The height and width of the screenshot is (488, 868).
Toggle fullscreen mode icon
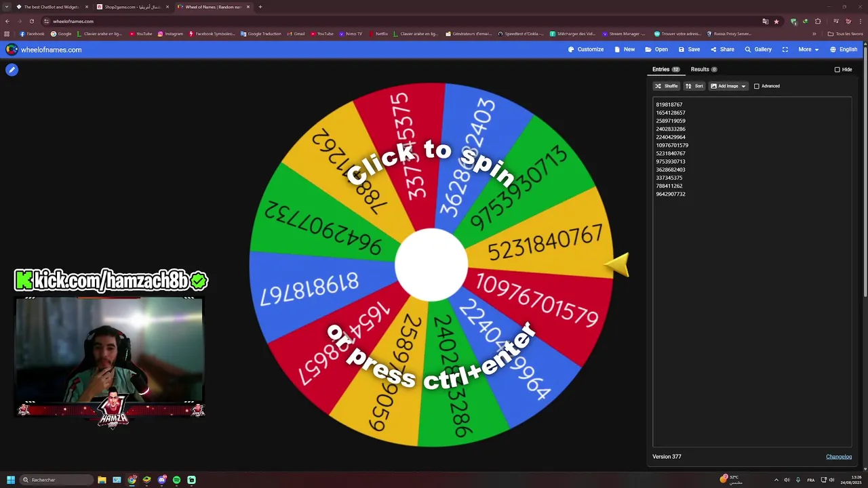785,49
